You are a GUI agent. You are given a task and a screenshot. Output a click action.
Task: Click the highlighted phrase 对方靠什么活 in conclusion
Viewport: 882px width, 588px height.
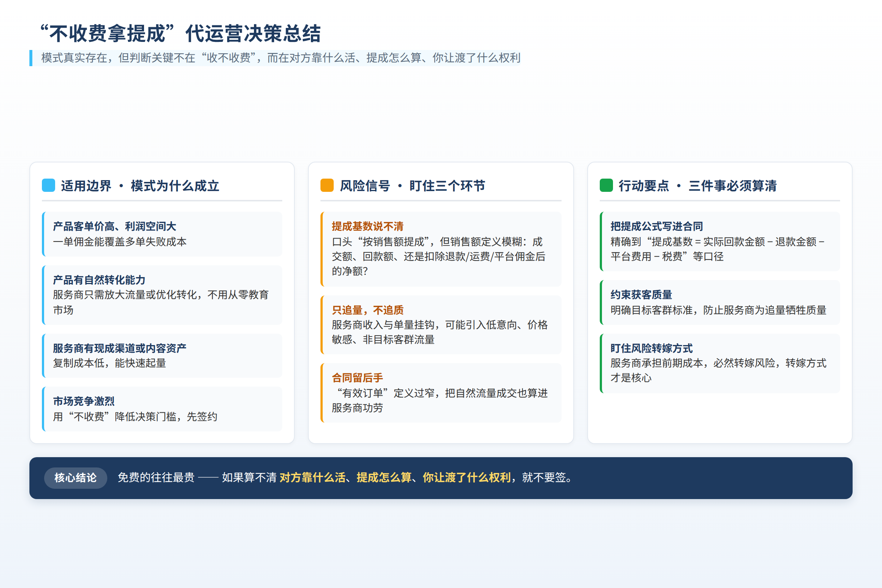(312, 478)
